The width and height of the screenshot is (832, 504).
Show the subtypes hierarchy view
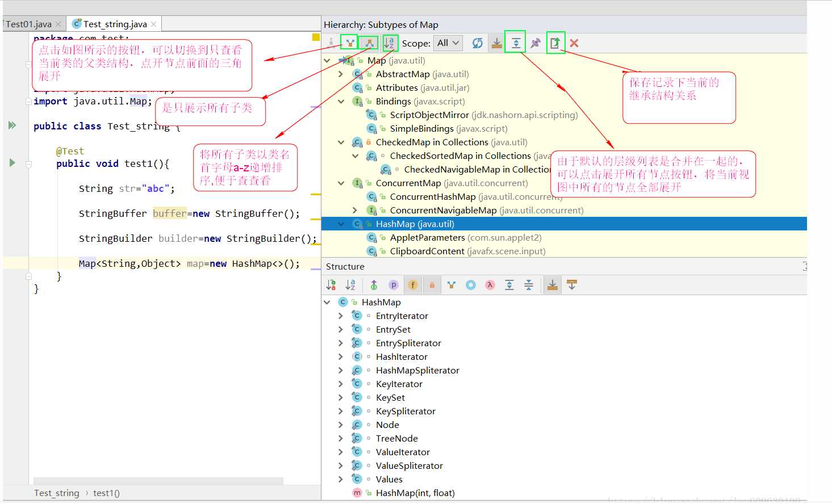(x=369, y=43)
